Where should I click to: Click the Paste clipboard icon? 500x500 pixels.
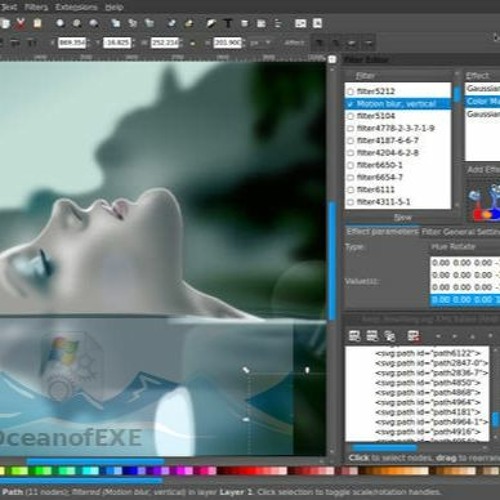tap(37, 23)
